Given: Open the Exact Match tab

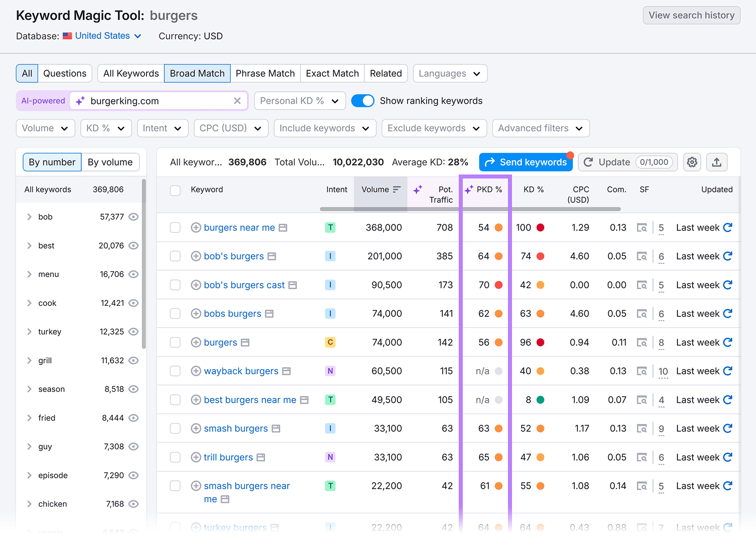Looking at the screenshot, I should tap(332, 73).
